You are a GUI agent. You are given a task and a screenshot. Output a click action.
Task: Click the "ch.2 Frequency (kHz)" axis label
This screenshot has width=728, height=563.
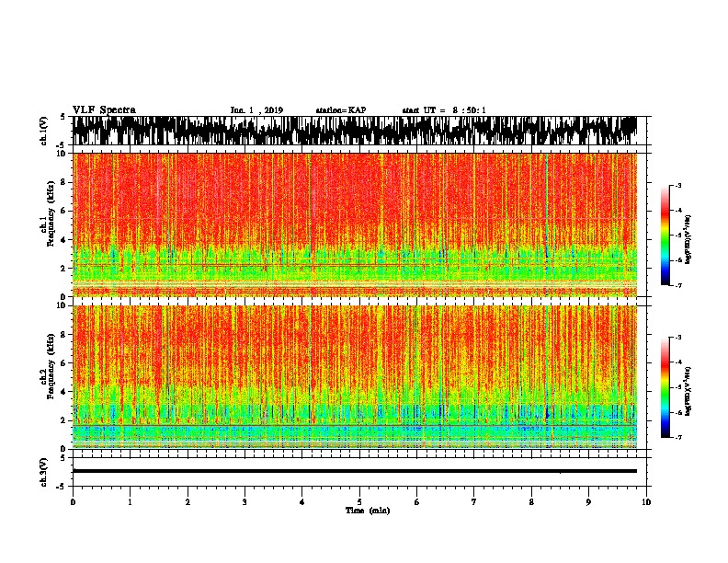coord(48,365)
